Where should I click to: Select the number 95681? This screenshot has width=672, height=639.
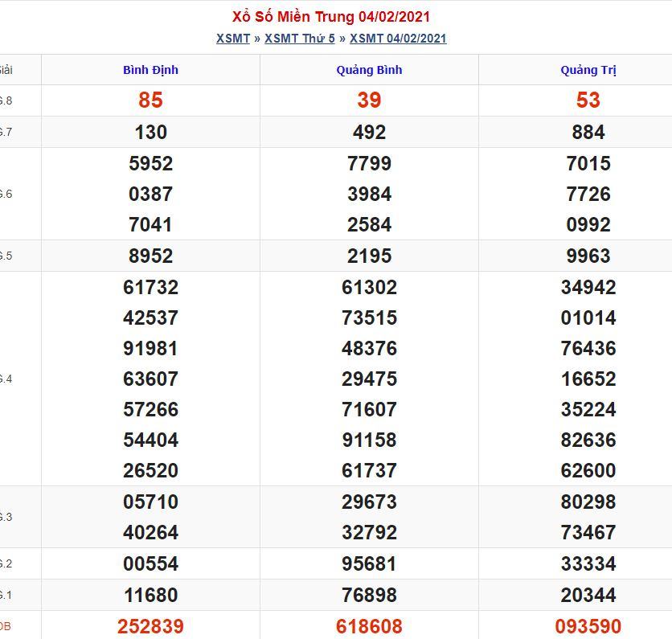(369, 563)
